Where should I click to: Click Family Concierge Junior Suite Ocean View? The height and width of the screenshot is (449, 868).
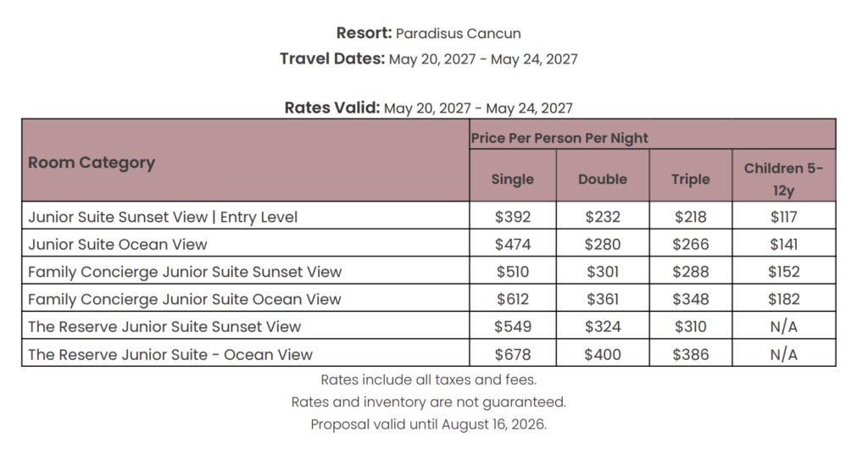(x=184, y=299)
